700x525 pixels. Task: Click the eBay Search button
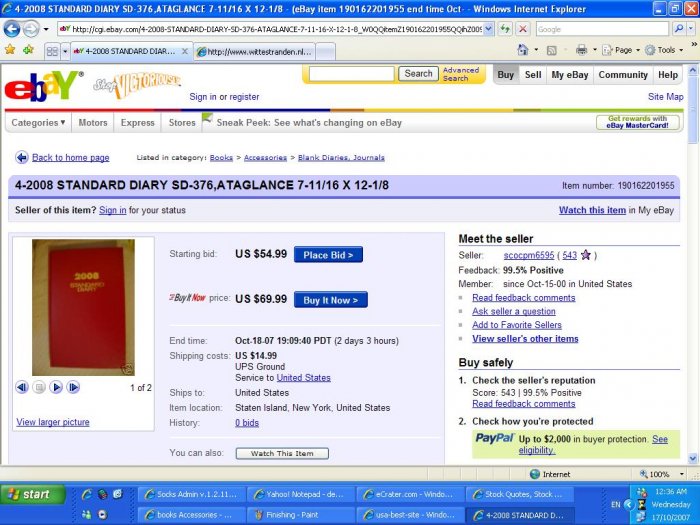pyautogui.click(x=418, y=74)
